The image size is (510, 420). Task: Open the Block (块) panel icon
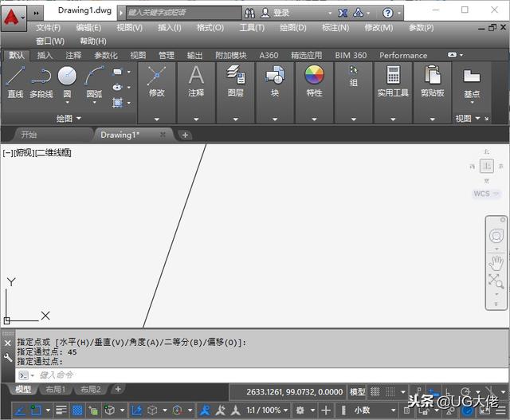click(x=275, y=76)
